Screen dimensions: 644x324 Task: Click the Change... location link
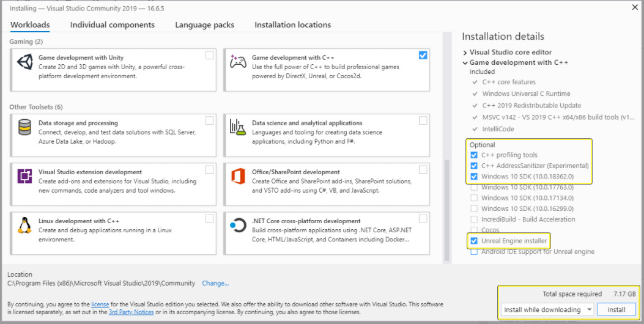[215, 283]
